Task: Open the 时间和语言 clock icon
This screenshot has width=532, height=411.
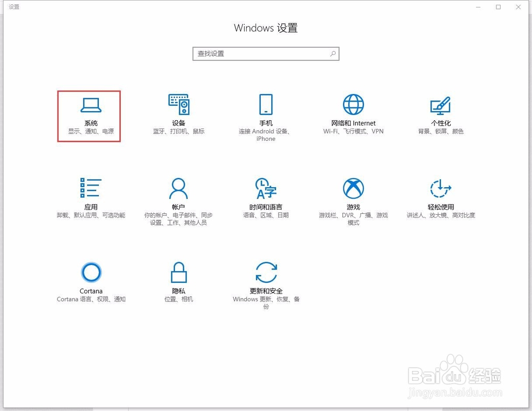Action: (x=266, y=188)
